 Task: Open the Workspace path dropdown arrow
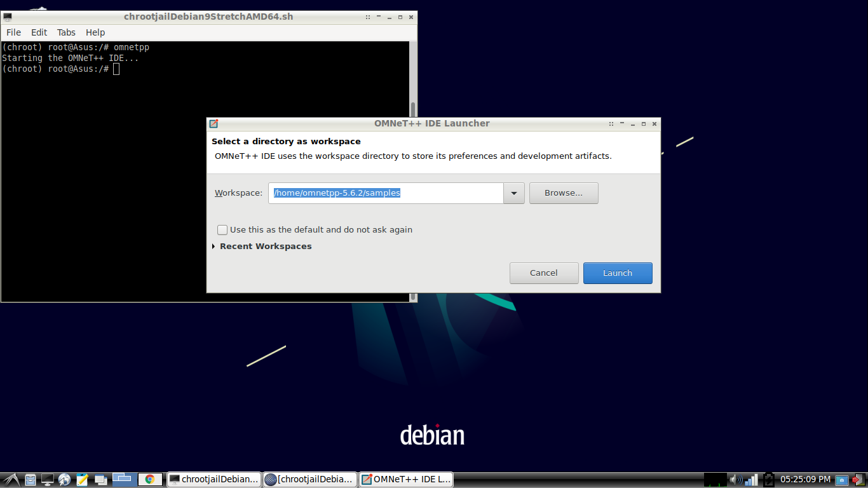[x=513, y=193]
